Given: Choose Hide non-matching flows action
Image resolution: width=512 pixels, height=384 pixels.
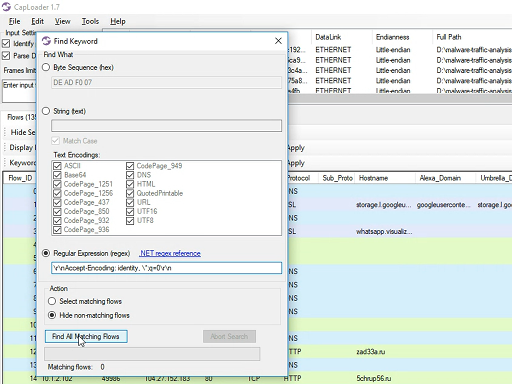Looking at the screenshot, I should coord(52,315).
